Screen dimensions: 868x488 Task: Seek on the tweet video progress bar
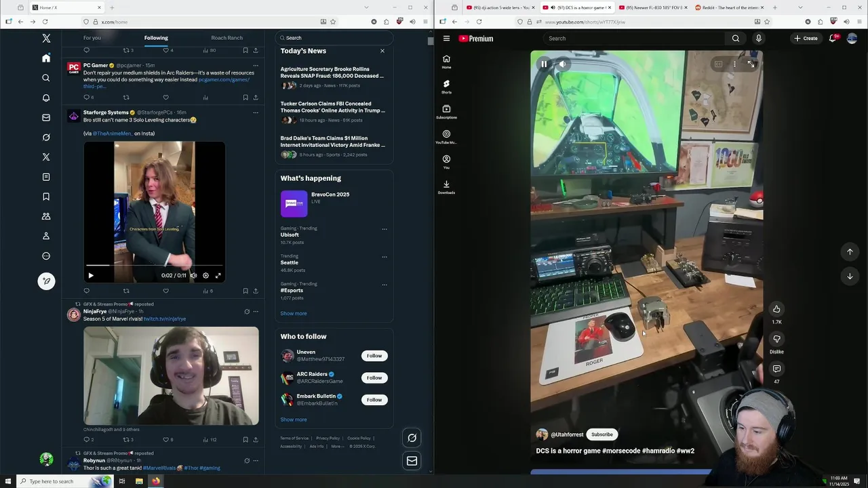coord(154,265)
